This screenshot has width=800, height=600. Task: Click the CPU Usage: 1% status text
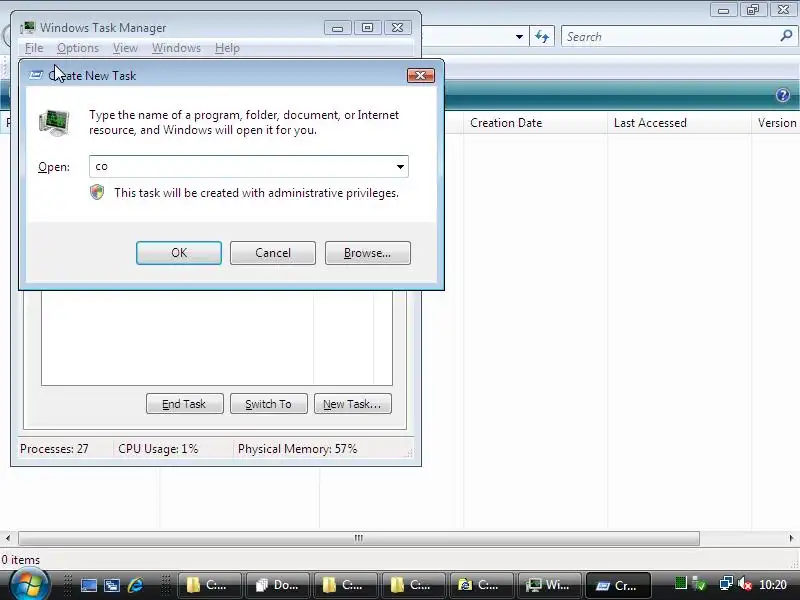[158, 449]
